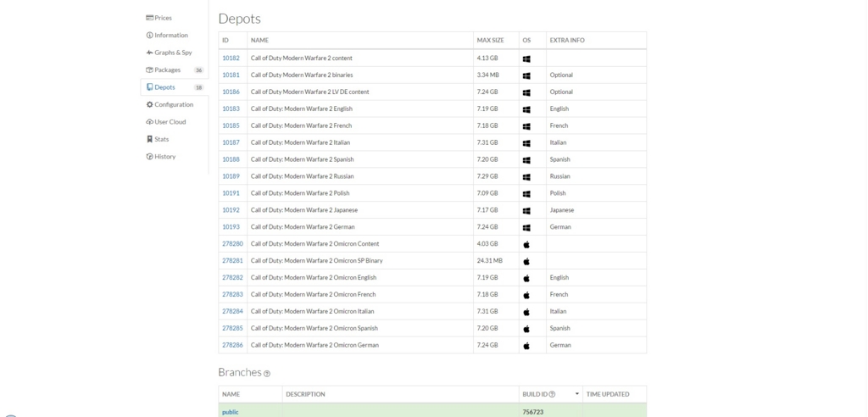Open depot ID 10183 link
The width and height of the screenshot is (868, 417).
click(x=231, y=108)
